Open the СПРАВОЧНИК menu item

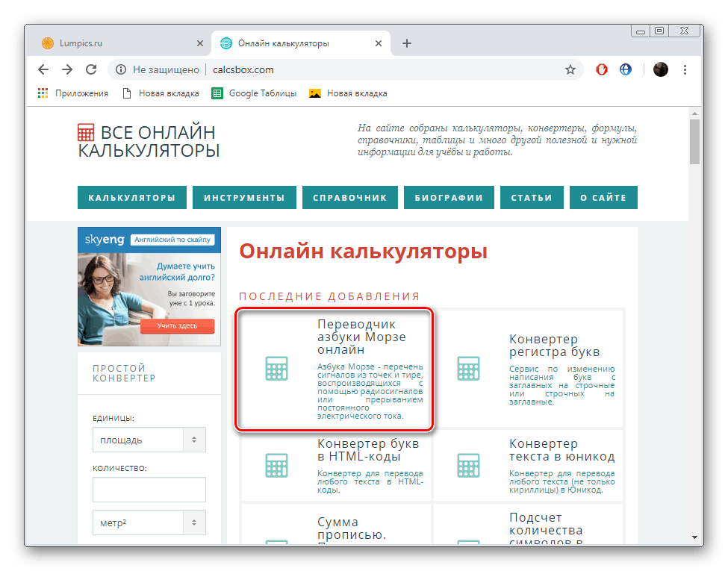tap(350, 198)
